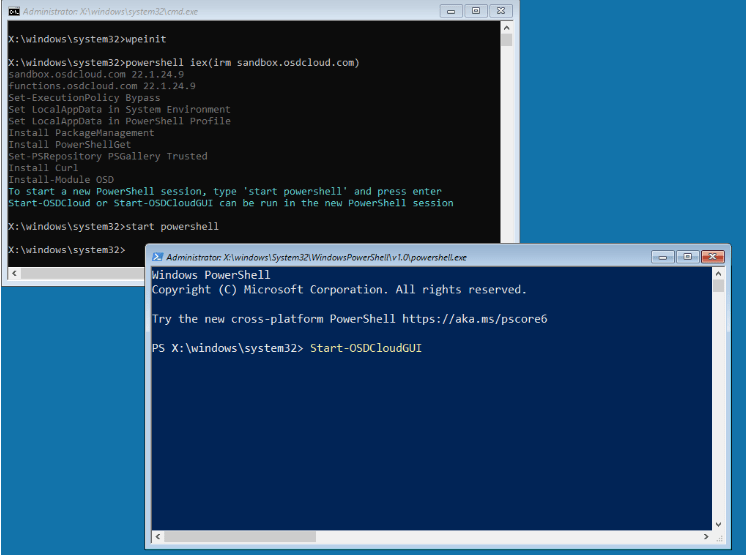Click the 'start powershell' command in cmd

point(172,226)
